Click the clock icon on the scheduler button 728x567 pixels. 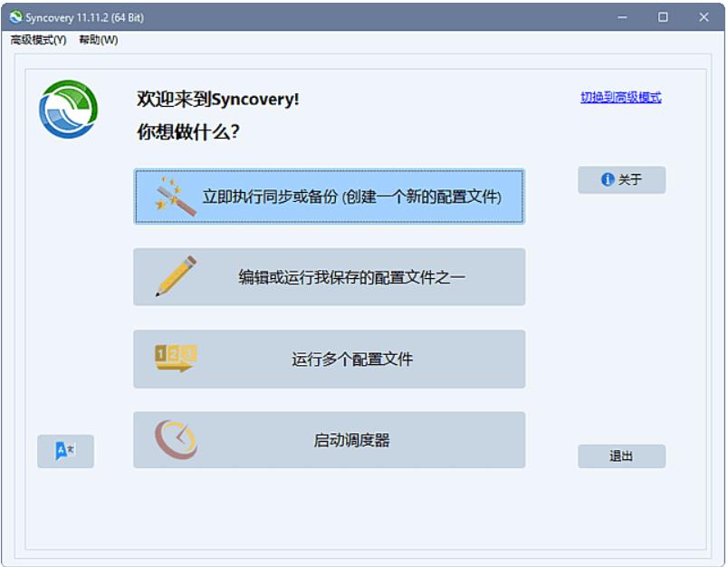[x=176, y=439]
